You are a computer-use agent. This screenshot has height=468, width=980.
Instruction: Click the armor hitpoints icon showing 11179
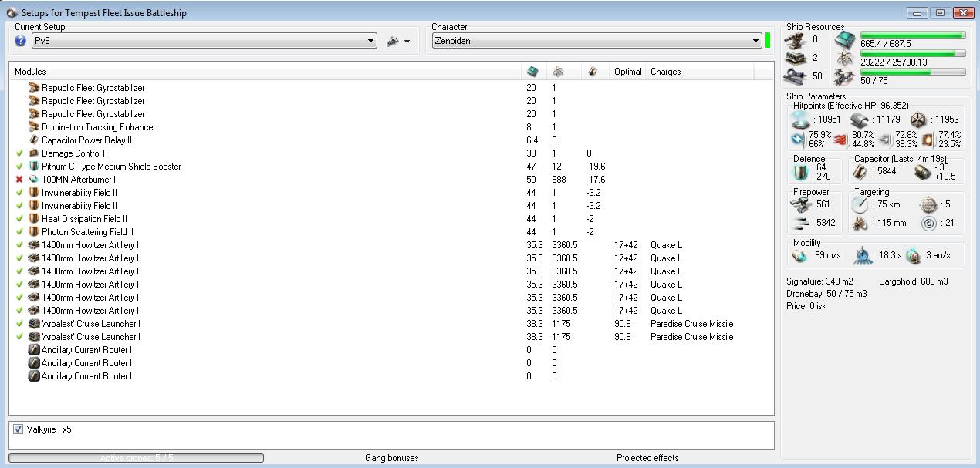[859, 120]
